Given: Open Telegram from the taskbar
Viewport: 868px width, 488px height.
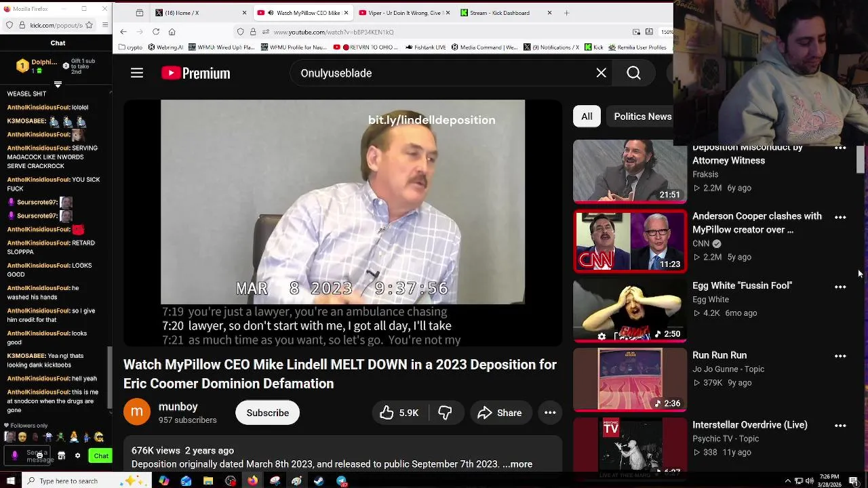Looking at the screenshot, I should click(341, 481).
